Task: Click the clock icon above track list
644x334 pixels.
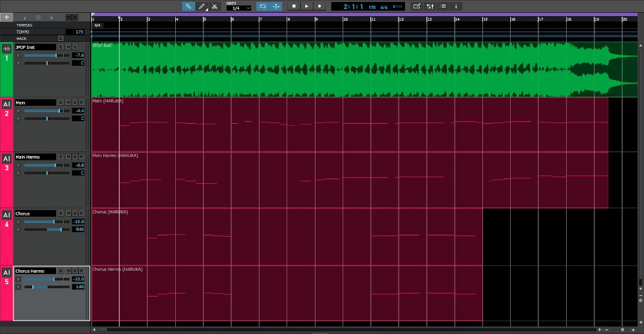Action: (38, 17)
